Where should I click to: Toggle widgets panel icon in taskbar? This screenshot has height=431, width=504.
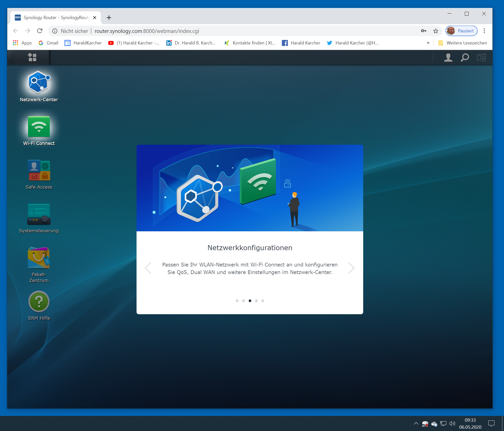click(x=481, y=58)
